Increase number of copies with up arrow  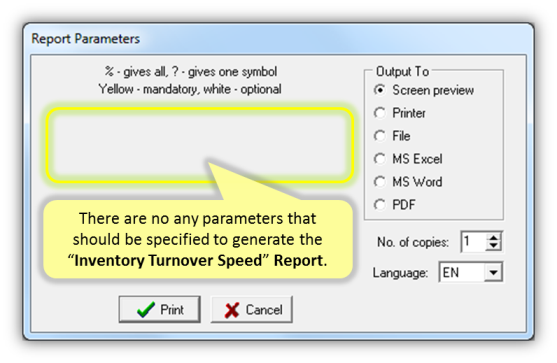tap(493, 237)
